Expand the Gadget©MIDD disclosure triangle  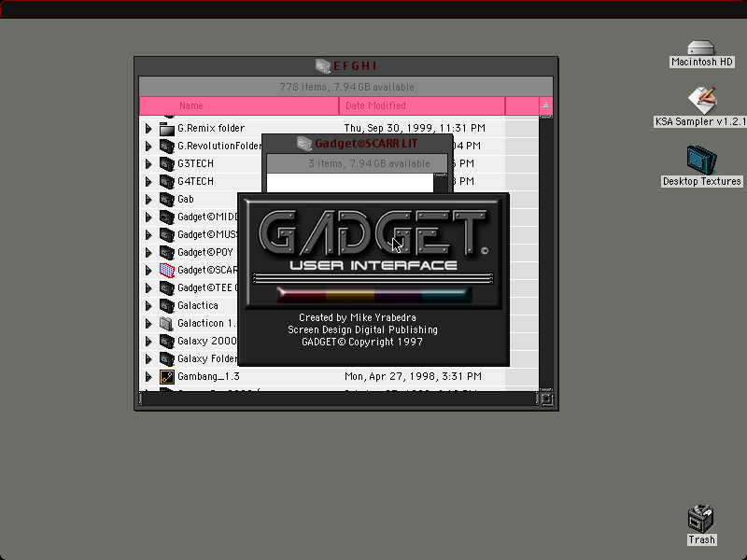coord(148,217)
